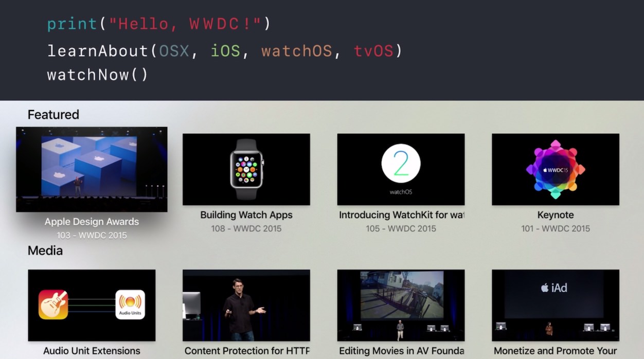Open the Editing Movies in AV Foundation thumbnail
644x359 pixels.
(401, 306)
